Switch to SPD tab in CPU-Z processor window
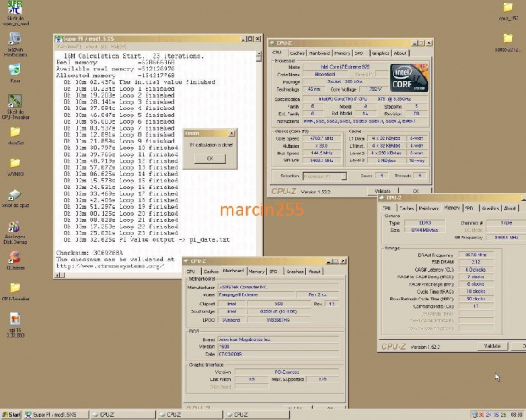The width and height of the screenshot is (526, 420). (359, 53)
